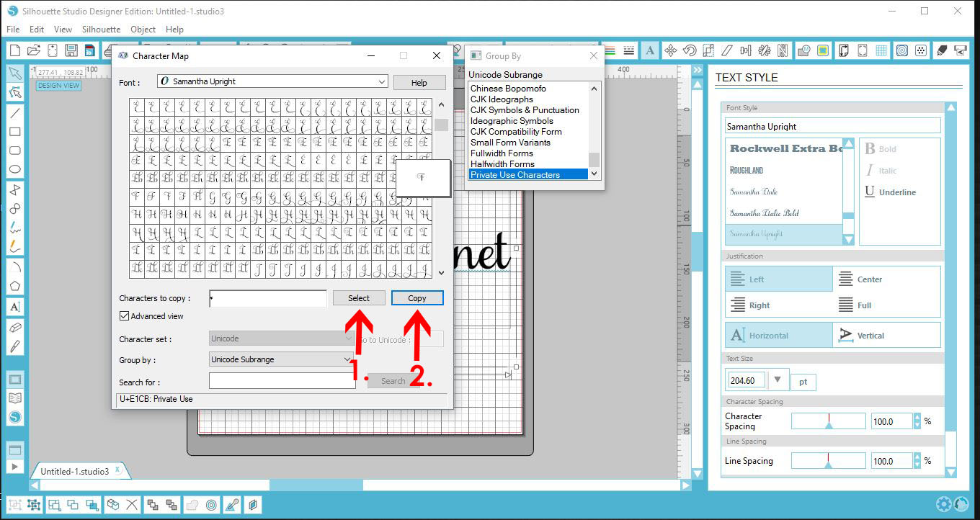The width and height of the screenshot is (980, 520).
Task: Click the Copy button in Character Map
Action: pos(417,298)
